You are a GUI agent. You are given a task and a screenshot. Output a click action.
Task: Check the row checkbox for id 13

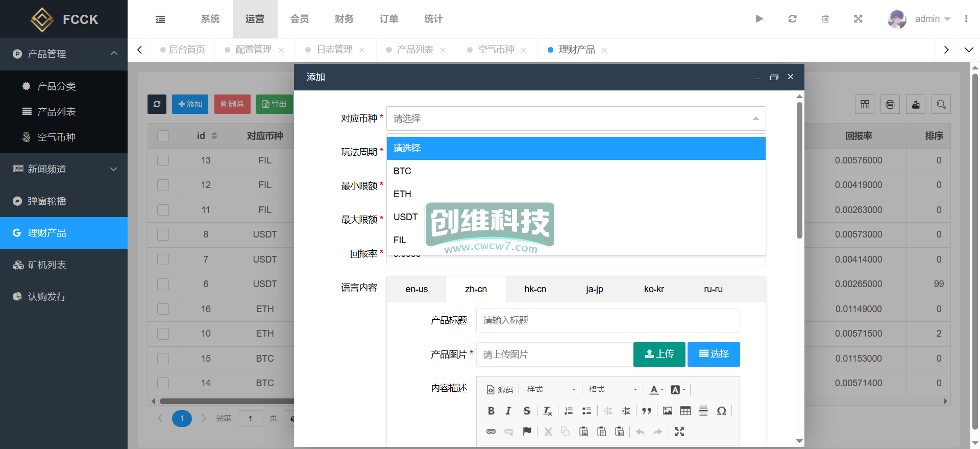[163, 160]
